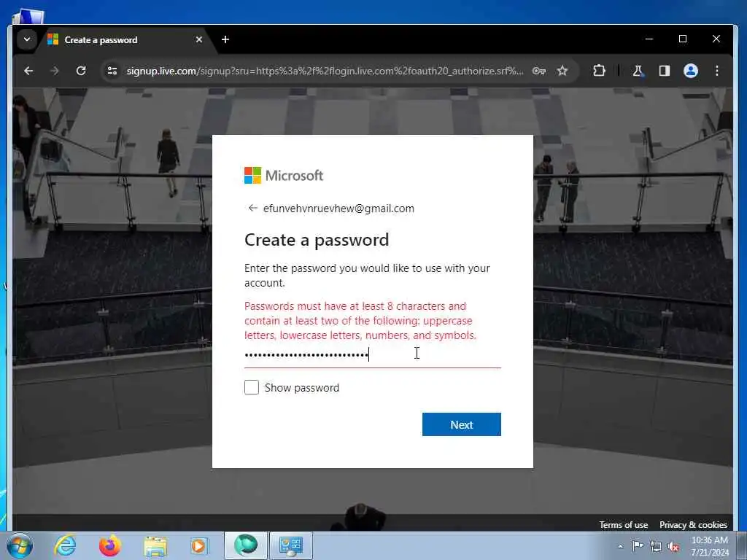Minimize the Chrome window
Image resolution: width=747 pixels, height=560 pixels.
(x=649, y=39)
